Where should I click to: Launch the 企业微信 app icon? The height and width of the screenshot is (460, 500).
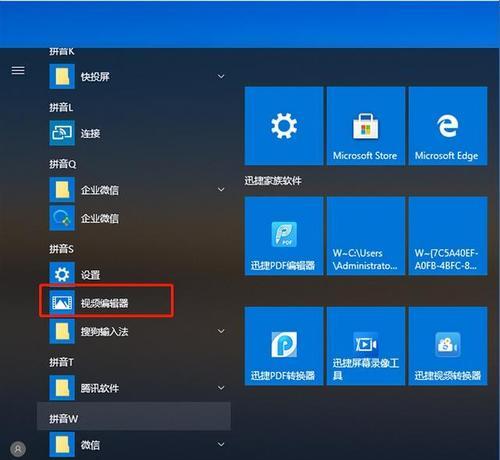pyautogui.click(x=62, y=218)
